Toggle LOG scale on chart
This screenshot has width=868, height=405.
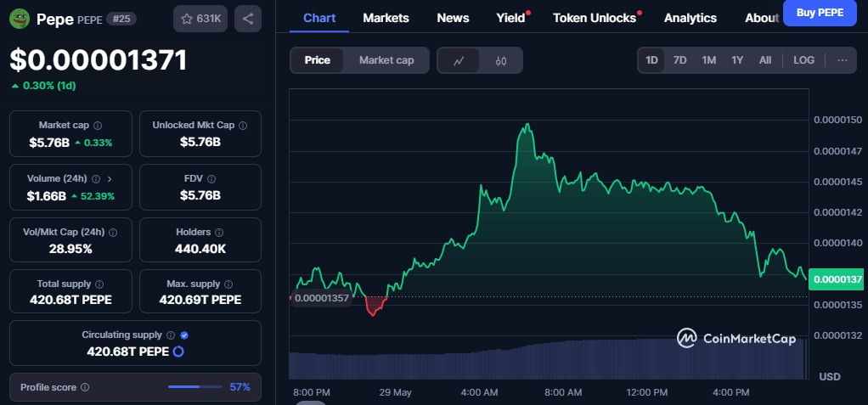803,60
